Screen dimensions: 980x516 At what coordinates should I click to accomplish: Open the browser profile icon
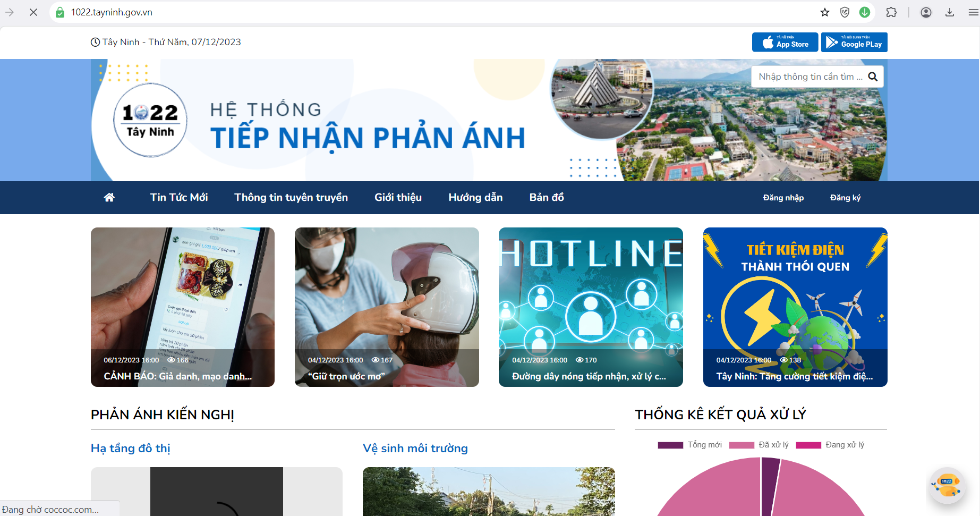(926, 12)
